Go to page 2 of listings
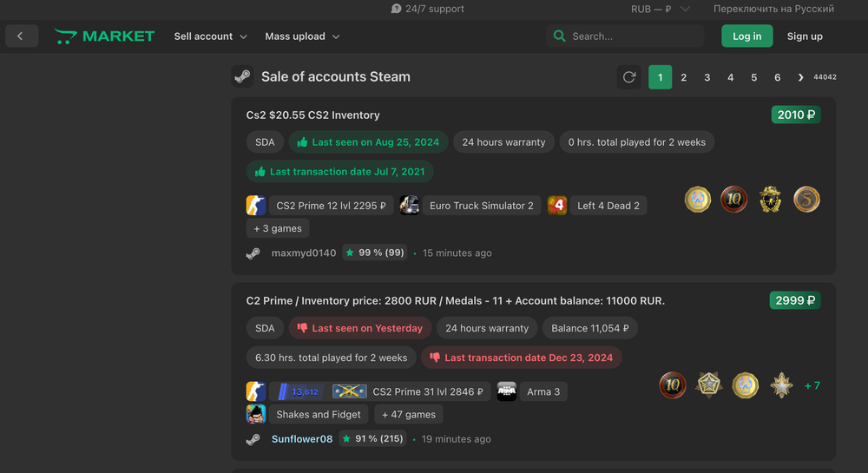Viewport: 868px width, 473px height. coord(684,77)
